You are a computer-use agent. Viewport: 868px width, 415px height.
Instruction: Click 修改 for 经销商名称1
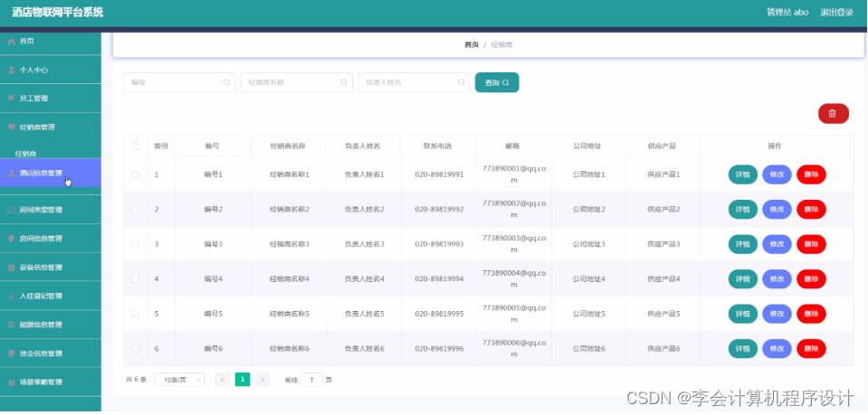(777, 174)
